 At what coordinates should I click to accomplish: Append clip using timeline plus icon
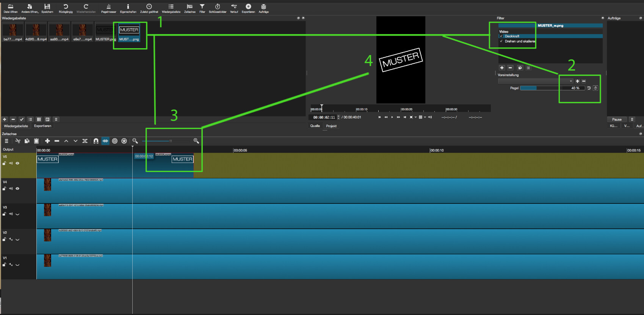coord(47,141)
